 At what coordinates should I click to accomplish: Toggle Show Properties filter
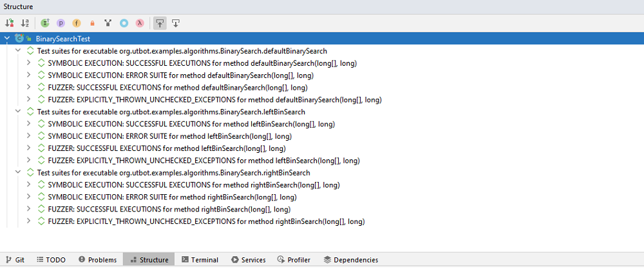click(61, 23)
